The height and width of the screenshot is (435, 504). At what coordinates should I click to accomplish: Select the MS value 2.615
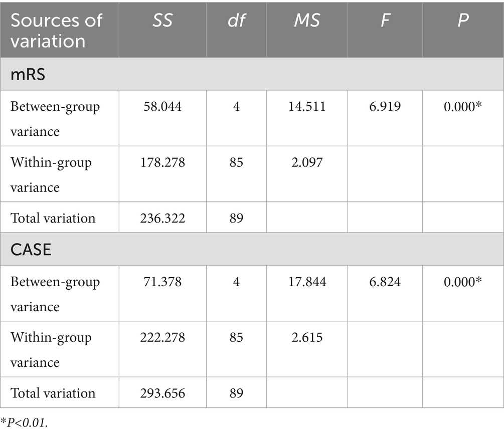307,337
